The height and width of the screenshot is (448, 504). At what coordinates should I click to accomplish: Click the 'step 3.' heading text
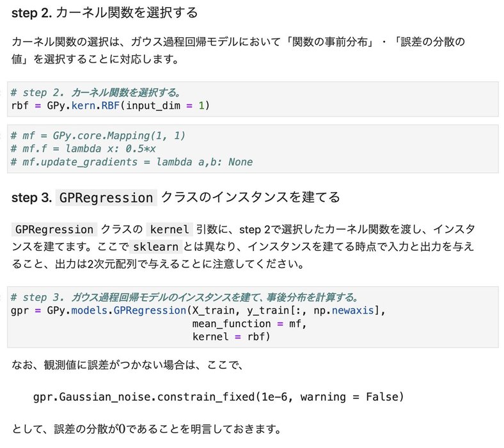click(31, 197)
